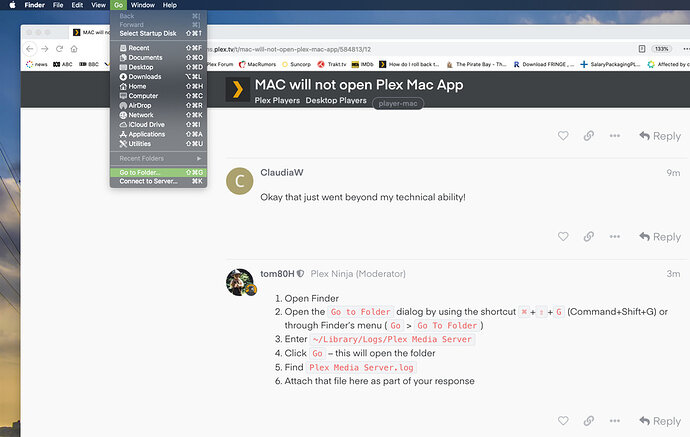Open the How do I roll back bookmark
690x437 pixels.
[x=409, y=64]
